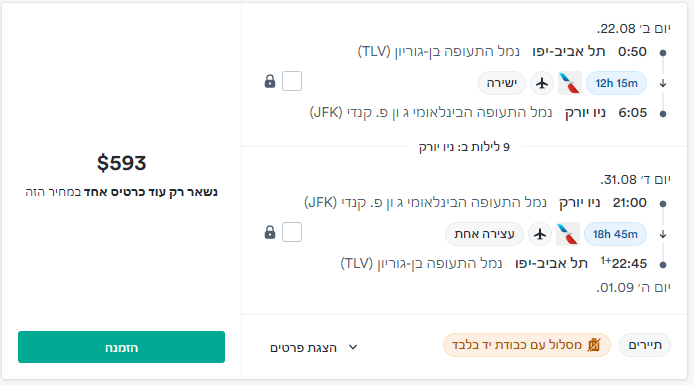Click the $593 price text
This screenshot has width=694, height=385.
point(121,163)
